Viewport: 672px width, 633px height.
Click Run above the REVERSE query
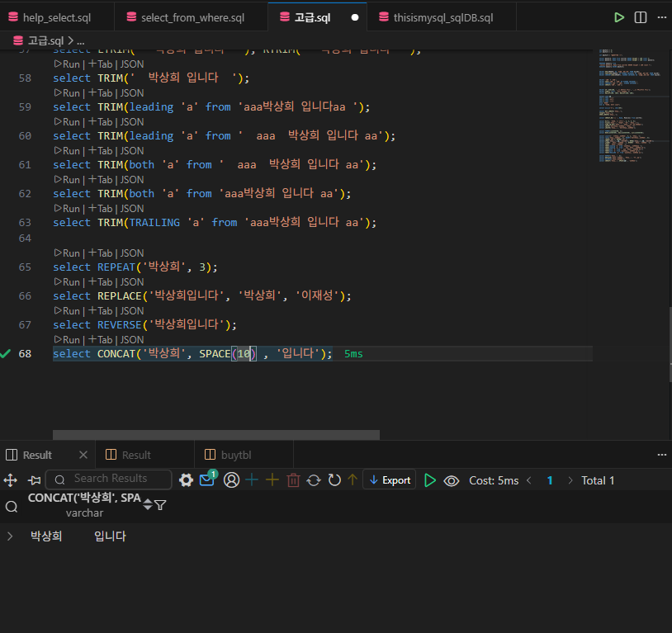(x=67, y=310)
